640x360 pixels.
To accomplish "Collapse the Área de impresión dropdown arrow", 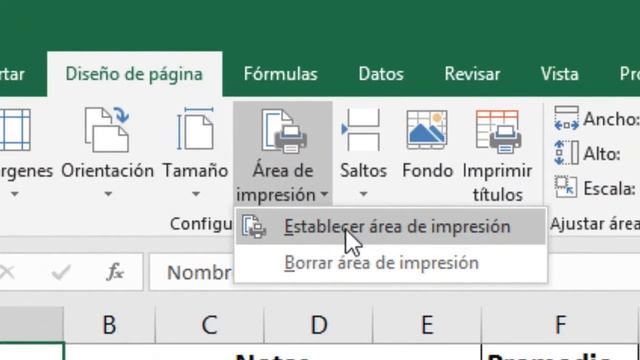I will (324, 194).
